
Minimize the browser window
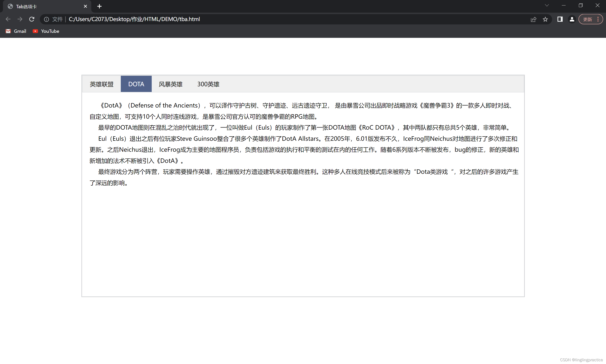coord(563,5)
